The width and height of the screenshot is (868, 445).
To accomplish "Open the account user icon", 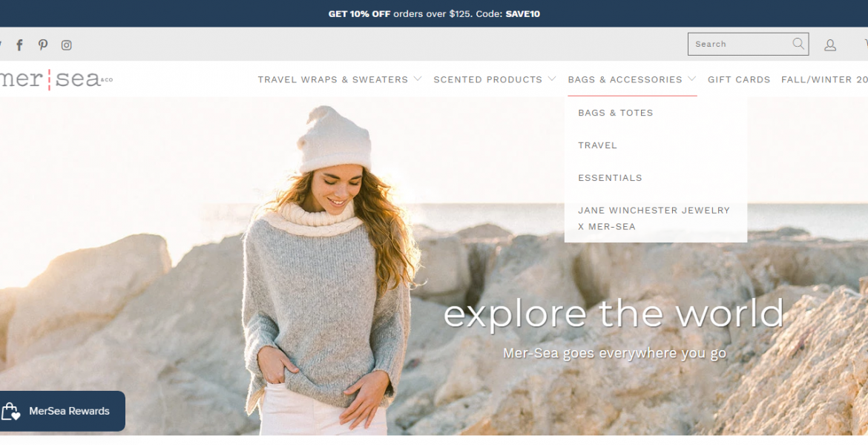I will click(830, 44).
